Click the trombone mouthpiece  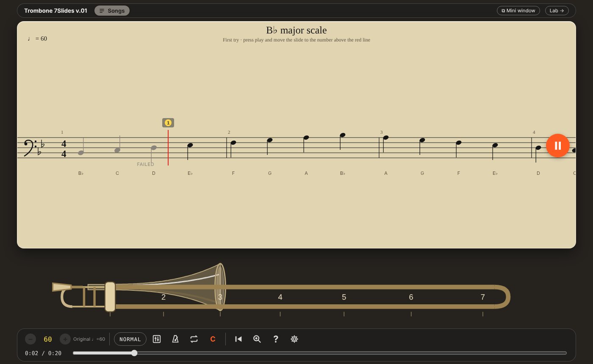pos(62,287)
